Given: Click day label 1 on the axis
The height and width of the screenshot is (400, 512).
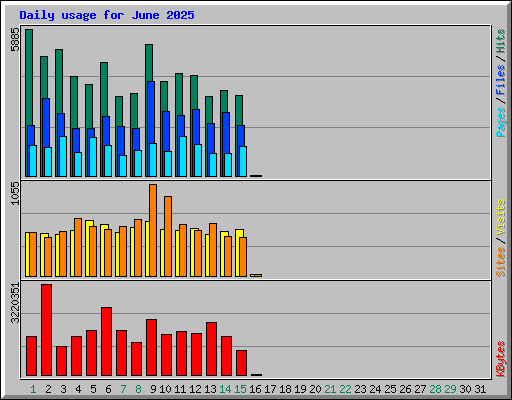Looking at the screenshot, I should tap(33, 389).
